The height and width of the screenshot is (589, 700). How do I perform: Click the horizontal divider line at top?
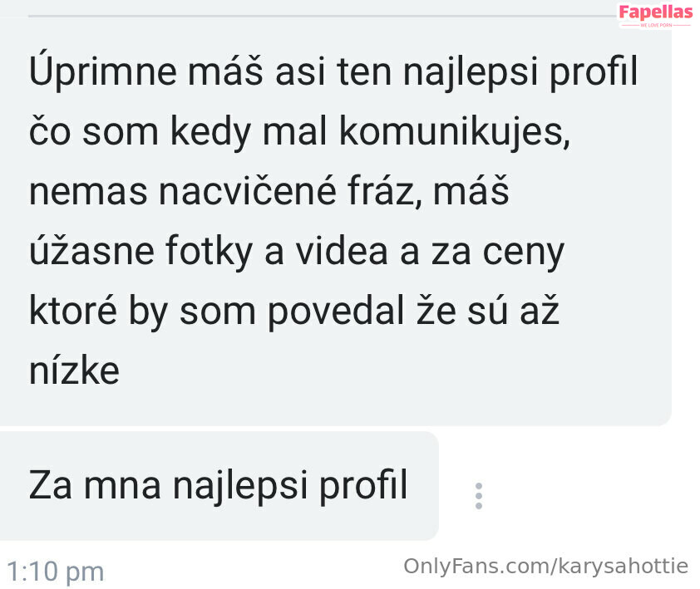[323, 16]
